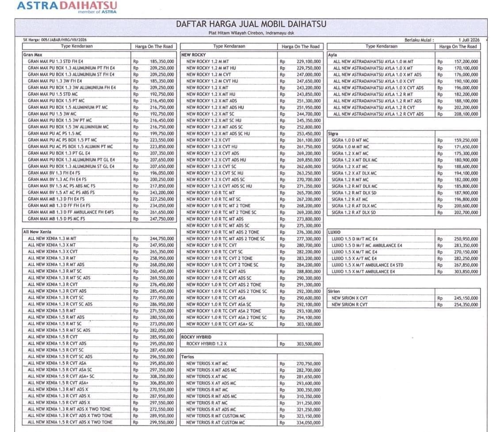
Task: Click the price 261,650,000 in Gran Max
Action: pos(162,212)
